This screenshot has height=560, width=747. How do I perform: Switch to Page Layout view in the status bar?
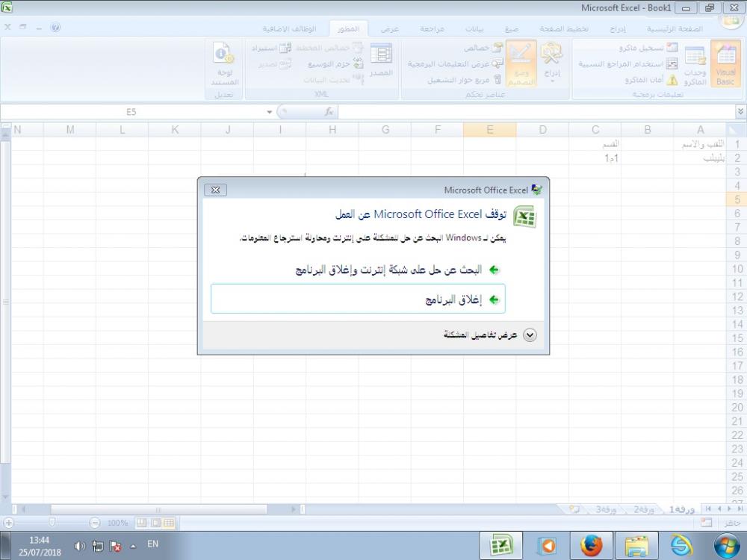pyautogui.click(x=155, y=523)
